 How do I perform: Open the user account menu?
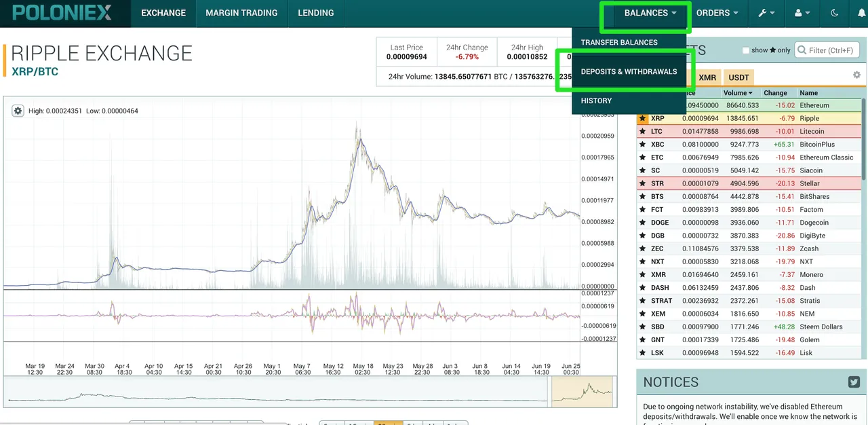pyautogui.click(x=802, y=13)
